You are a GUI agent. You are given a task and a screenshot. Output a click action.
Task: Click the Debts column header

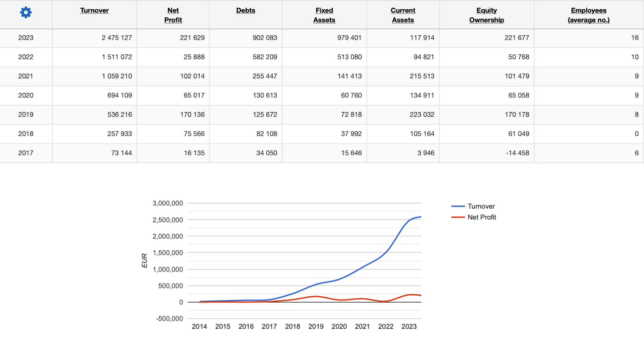click(x=246, y=10)
